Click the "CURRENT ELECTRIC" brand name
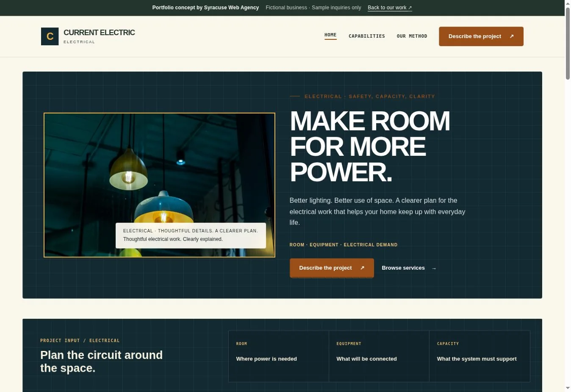Screen dimensions: 571x392 click(99, 33)
